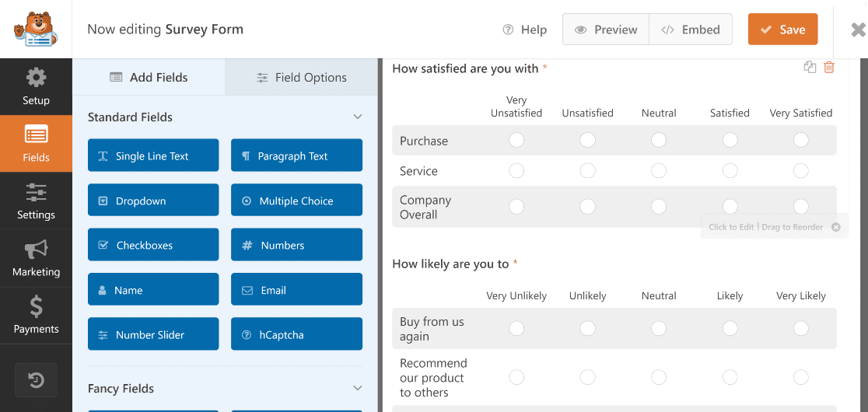Screen dimensions: 868x412
Task: Click the 'How likely are you to' label
Action: [450, 264]
